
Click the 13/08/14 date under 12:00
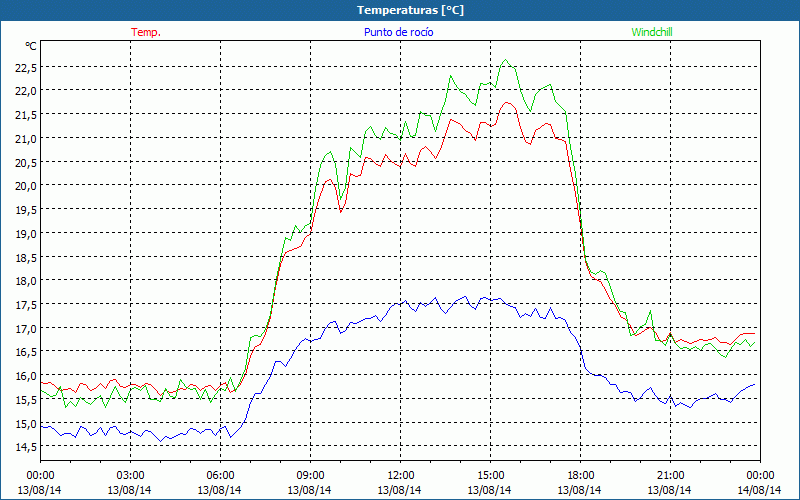pyautogui.click(x=399, y=490)
